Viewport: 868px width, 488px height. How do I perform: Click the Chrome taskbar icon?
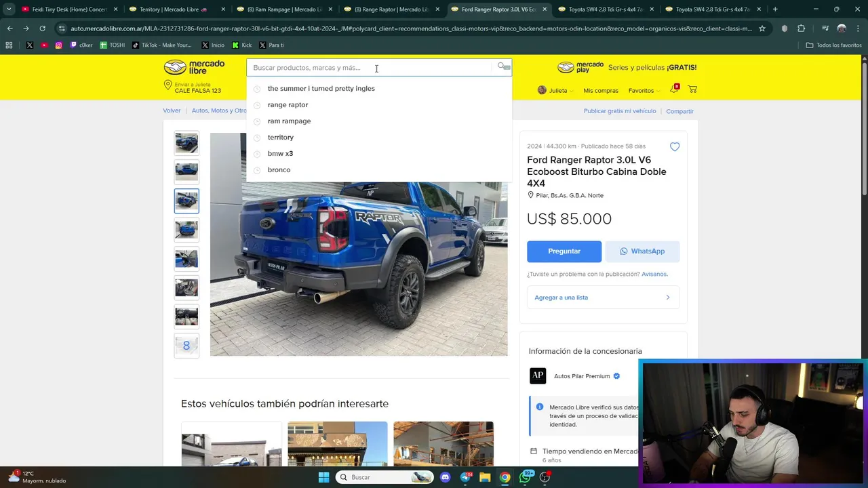[505, 477]
